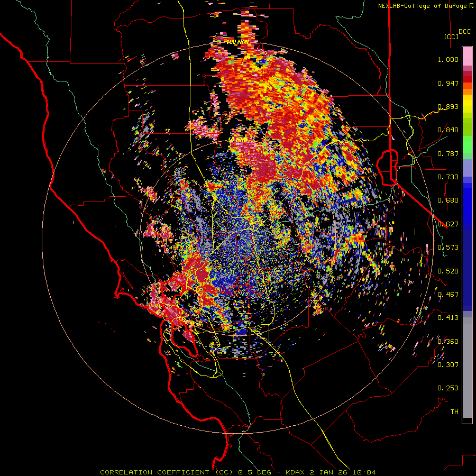This screenshot has width=476, height=476.
Task: Select the 0.520 scale value
Action: [x=448, y=271]
